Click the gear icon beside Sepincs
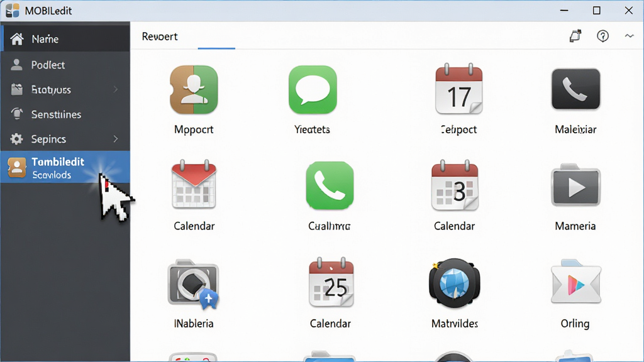Viewport: 644px width, 362px height. [x=16, y=139]
